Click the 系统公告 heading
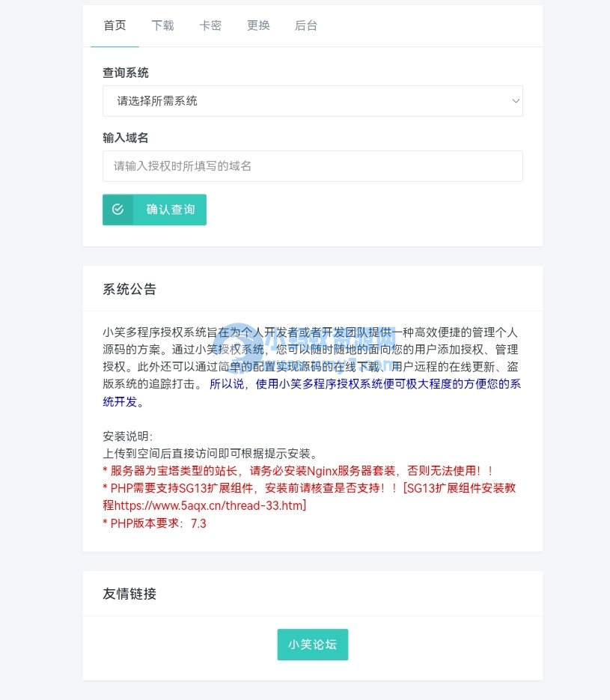 pos(129,289)
